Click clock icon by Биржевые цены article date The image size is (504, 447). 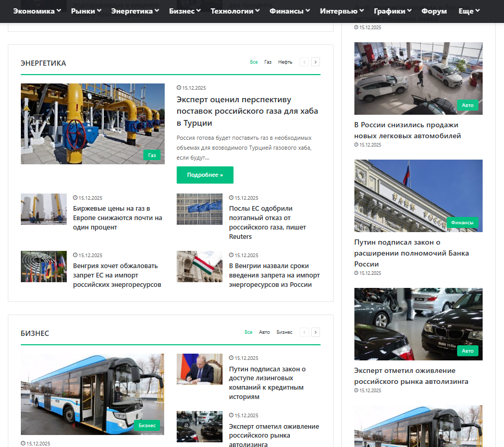(75, 198)
